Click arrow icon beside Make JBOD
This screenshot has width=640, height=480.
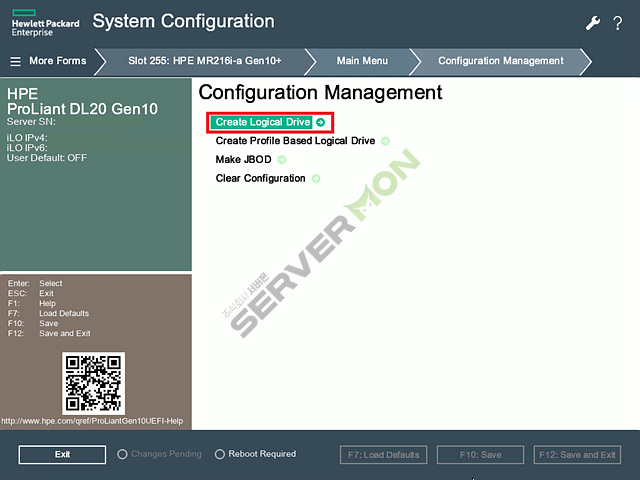(x=282, y=160)
